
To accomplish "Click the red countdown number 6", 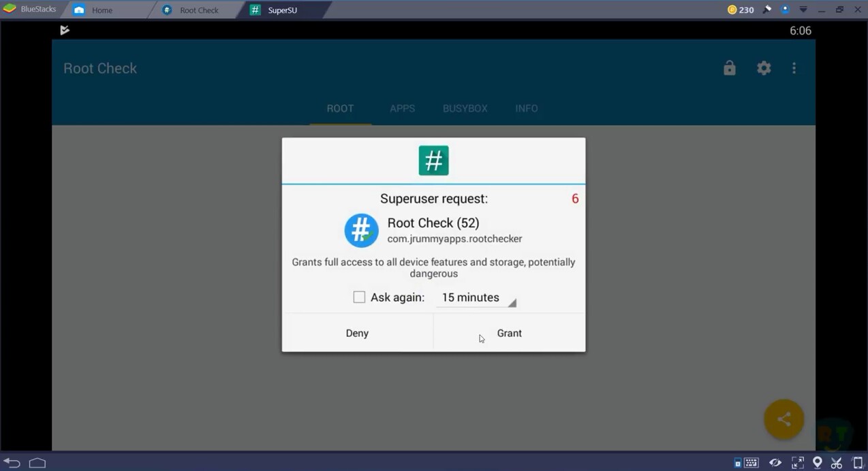I will (x=575, y=199).
